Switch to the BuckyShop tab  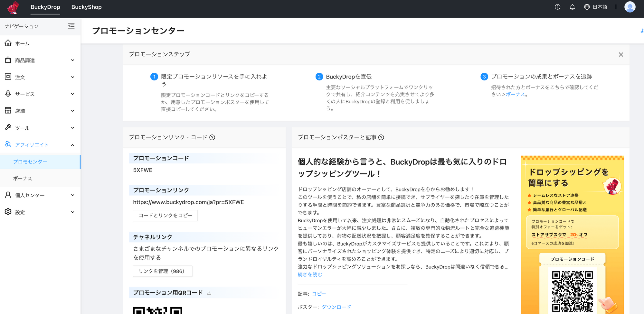(86, 7)
